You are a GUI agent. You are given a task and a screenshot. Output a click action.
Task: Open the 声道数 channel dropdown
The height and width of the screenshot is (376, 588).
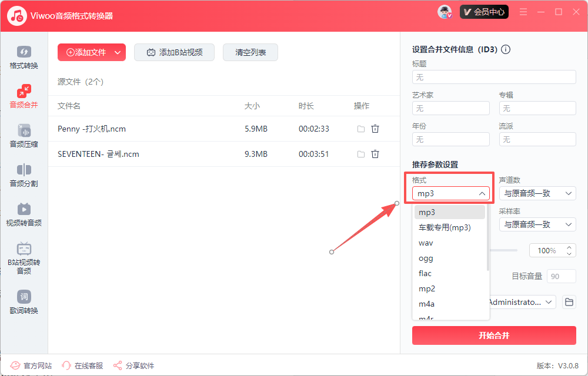537,193
